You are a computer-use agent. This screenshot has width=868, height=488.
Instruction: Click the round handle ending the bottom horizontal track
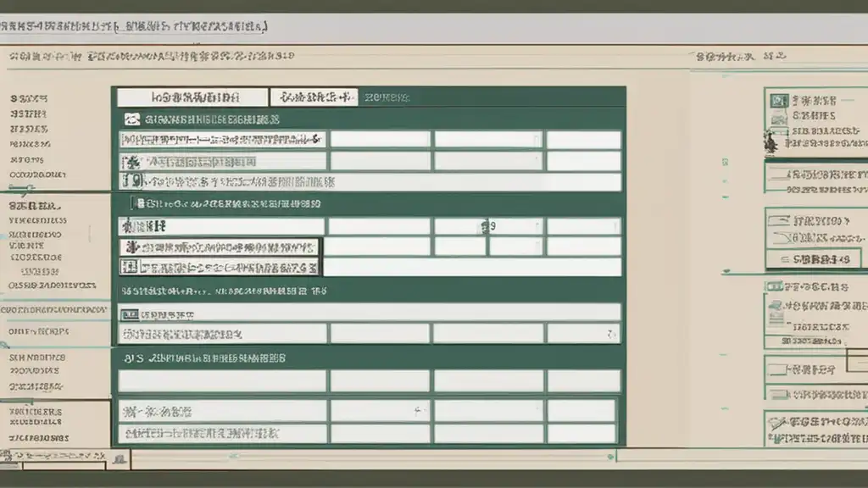pyautogui.click(x=610, y=457)
